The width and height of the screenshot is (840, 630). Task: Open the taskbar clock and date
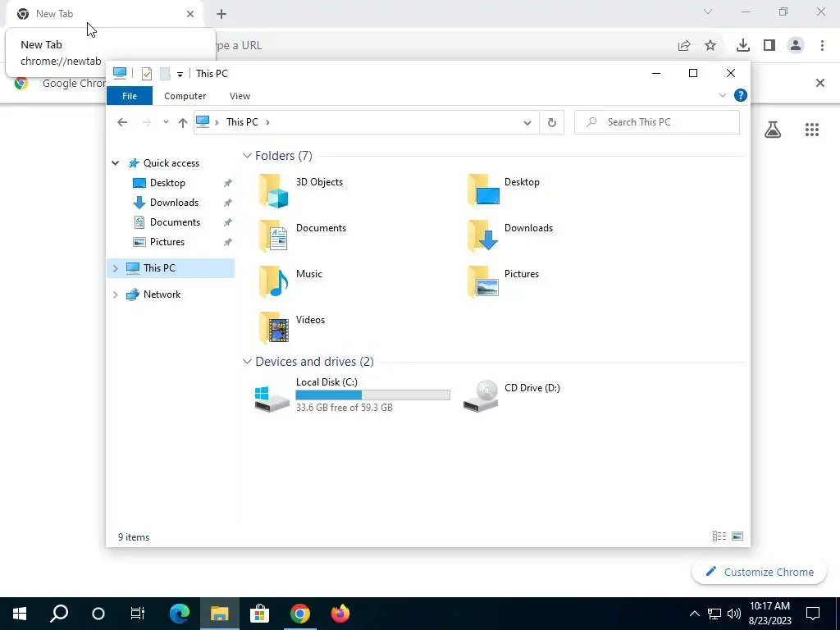pos(769,614)
